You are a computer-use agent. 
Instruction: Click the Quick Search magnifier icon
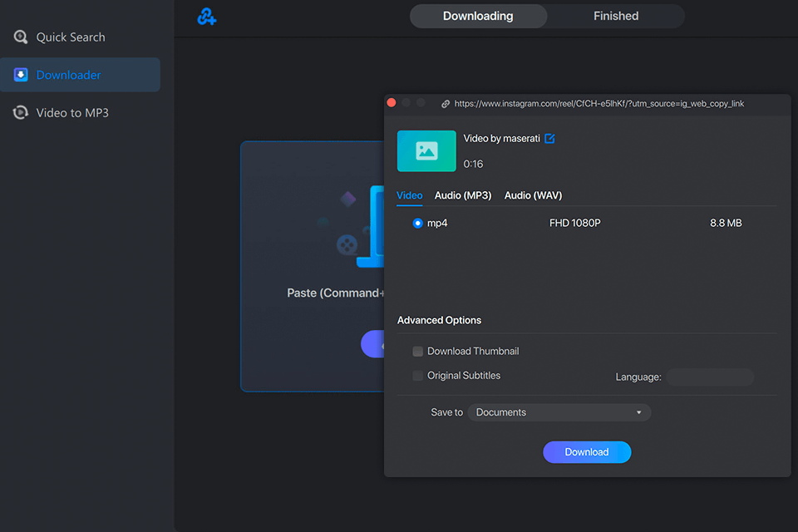coord(20,37)
